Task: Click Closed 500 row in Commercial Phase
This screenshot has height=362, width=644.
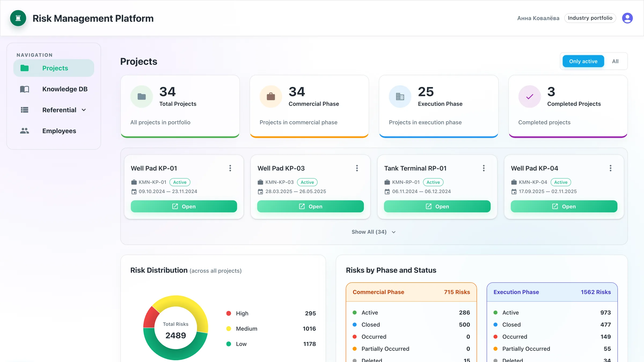Action: [x=411, y=325]
